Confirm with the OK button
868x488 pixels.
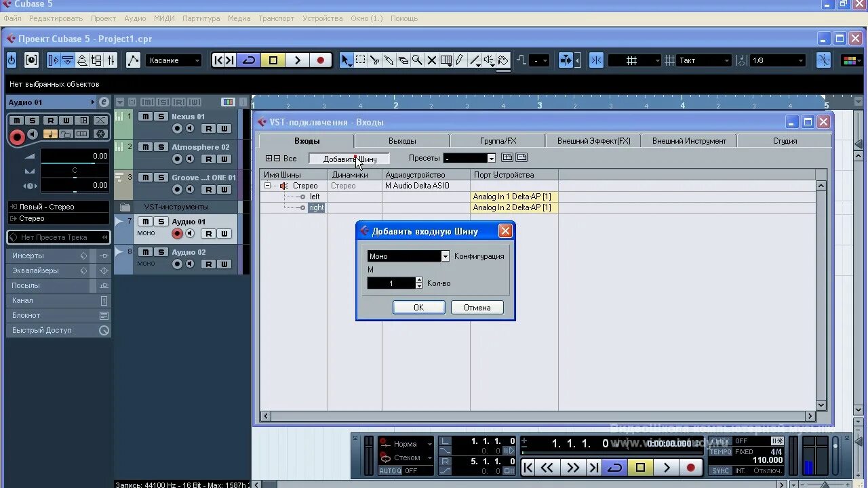coord(419,308)
